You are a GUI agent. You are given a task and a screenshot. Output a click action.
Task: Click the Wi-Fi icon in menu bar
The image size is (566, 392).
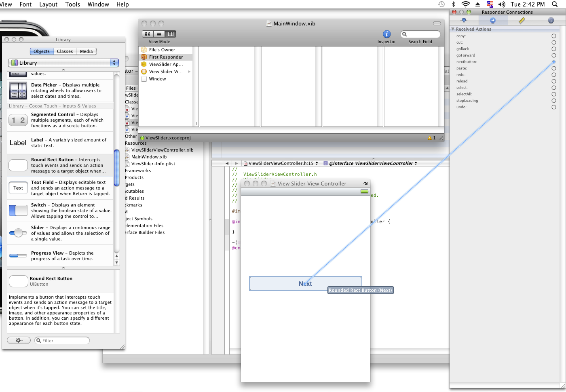[466, 4]
